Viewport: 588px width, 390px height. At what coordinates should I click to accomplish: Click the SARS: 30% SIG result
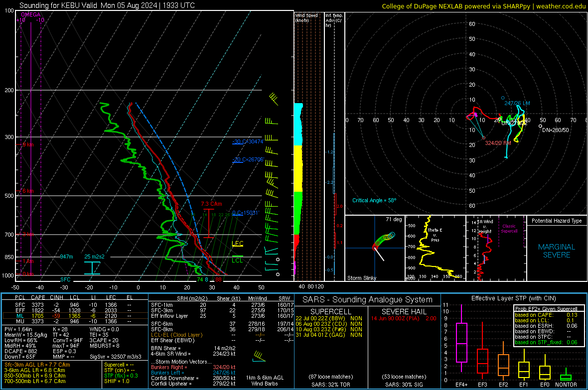coord(404,385)
